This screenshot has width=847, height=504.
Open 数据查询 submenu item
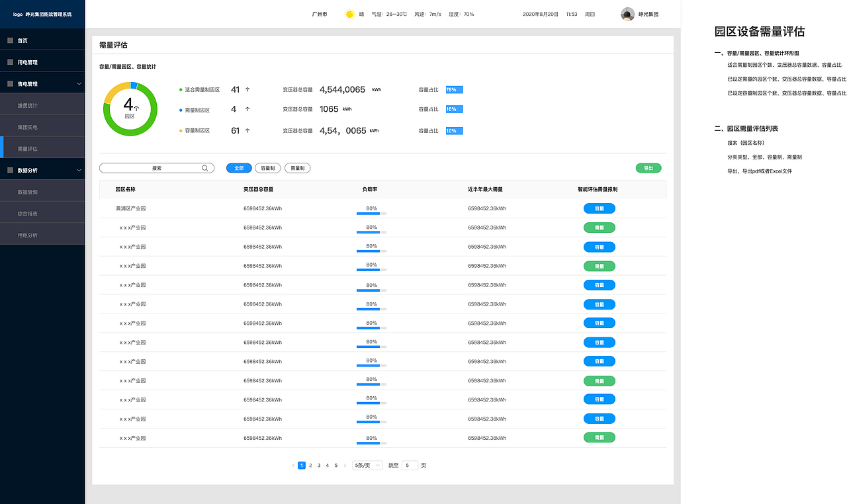click(x=42, y=192)
